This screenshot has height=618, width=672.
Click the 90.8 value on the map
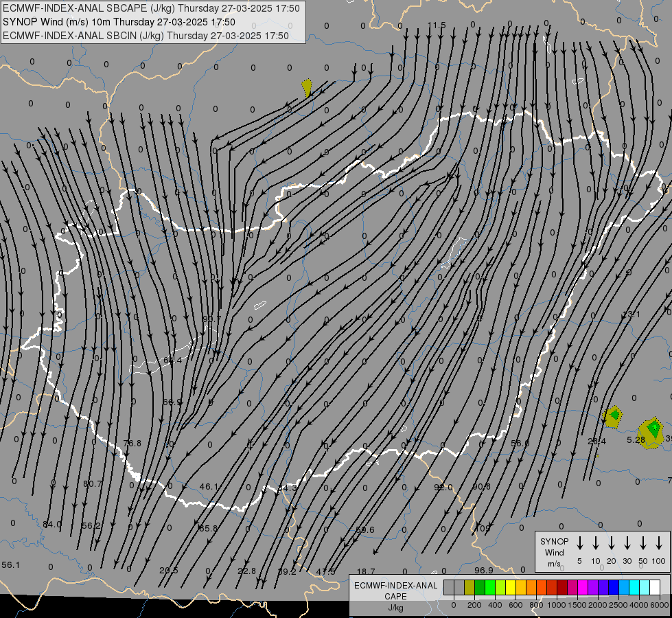(482, 486)
